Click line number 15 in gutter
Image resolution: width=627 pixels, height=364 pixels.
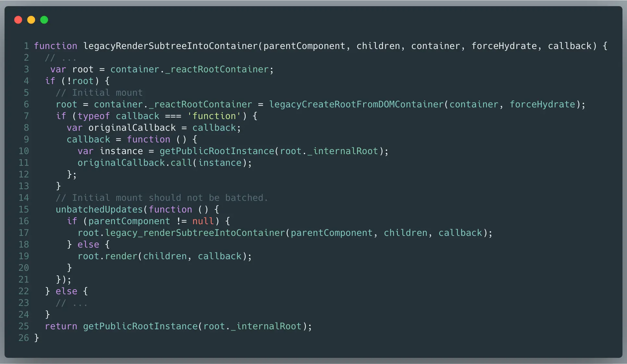24,210
